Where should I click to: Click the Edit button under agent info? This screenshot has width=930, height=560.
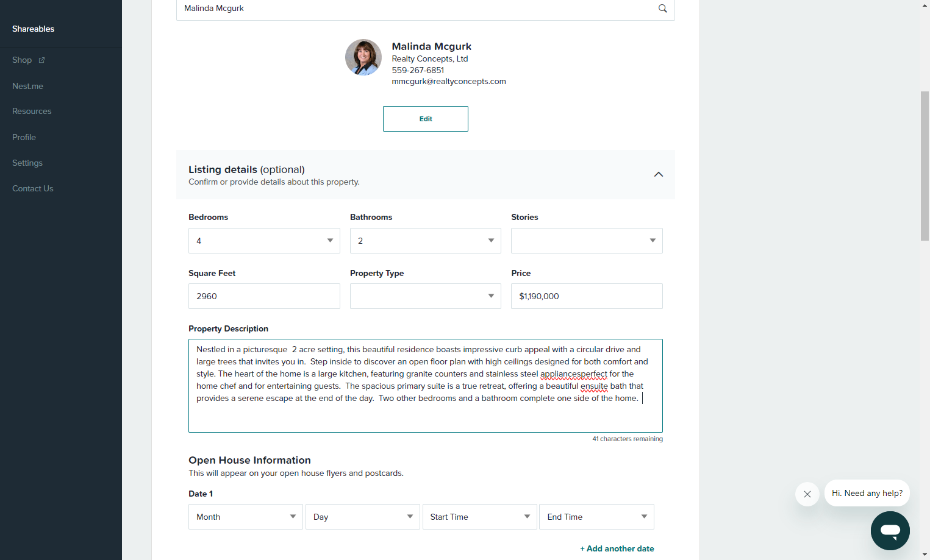(426, 119)
